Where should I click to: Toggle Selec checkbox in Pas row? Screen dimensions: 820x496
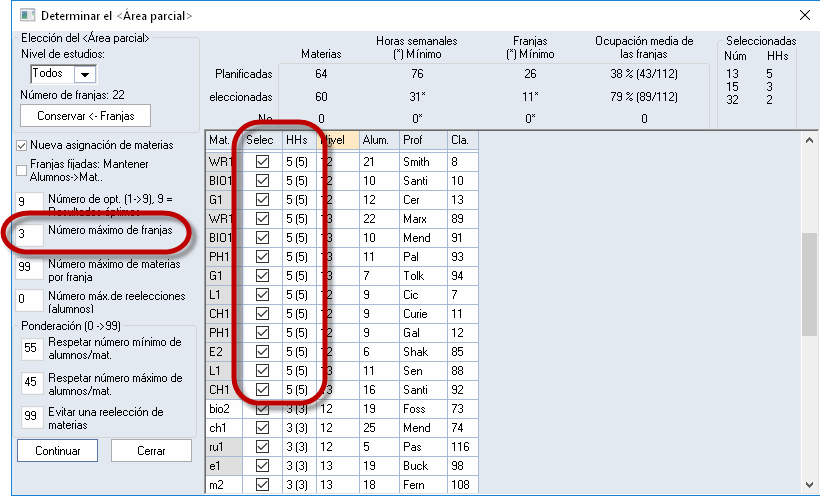[262, 447]
